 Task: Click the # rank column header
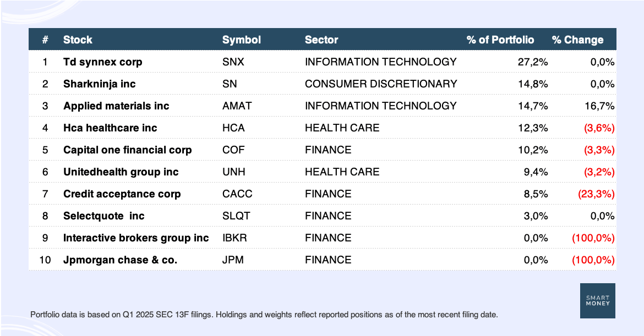[x=45, y=40]
